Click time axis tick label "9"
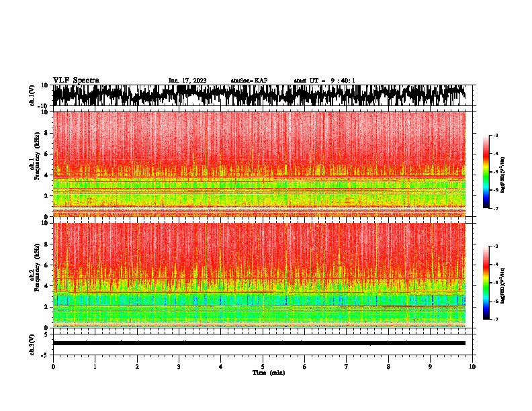 click(x=430, y=367)
